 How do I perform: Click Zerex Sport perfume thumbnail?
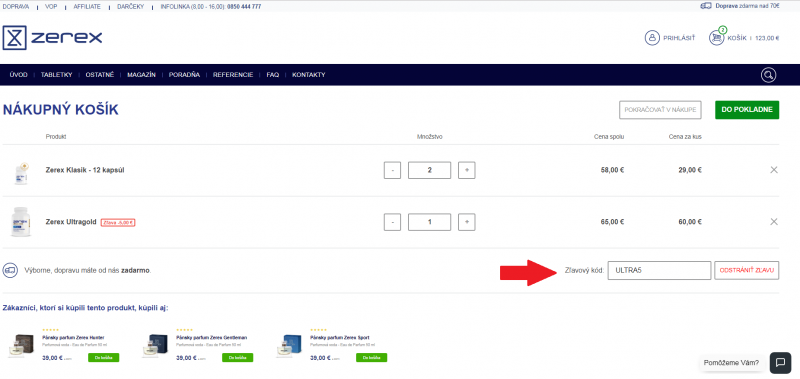point(289,347)
